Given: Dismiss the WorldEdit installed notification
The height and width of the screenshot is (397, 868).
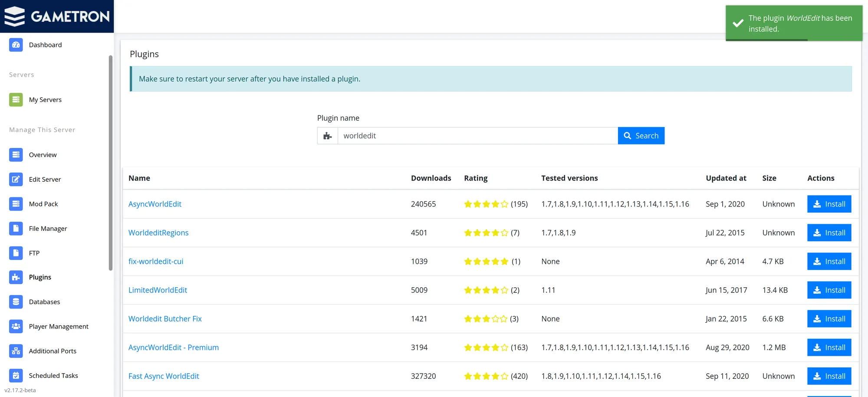Looking at the screenshot, I should point(794,23).
